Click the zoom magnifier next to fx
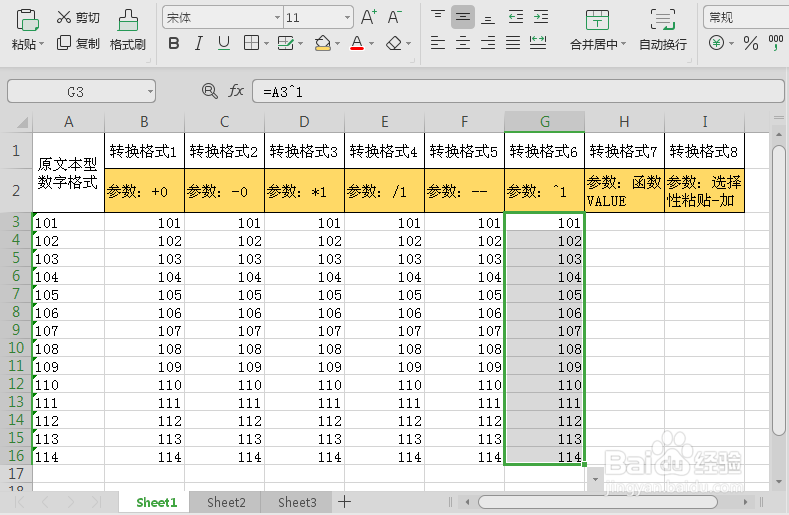Screen dimensions: 789x515 209,91
